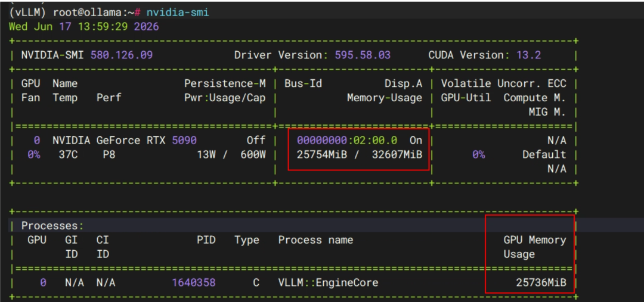Click the performance state P8
This screenshot has width=644, height=302.
[109, 155]
